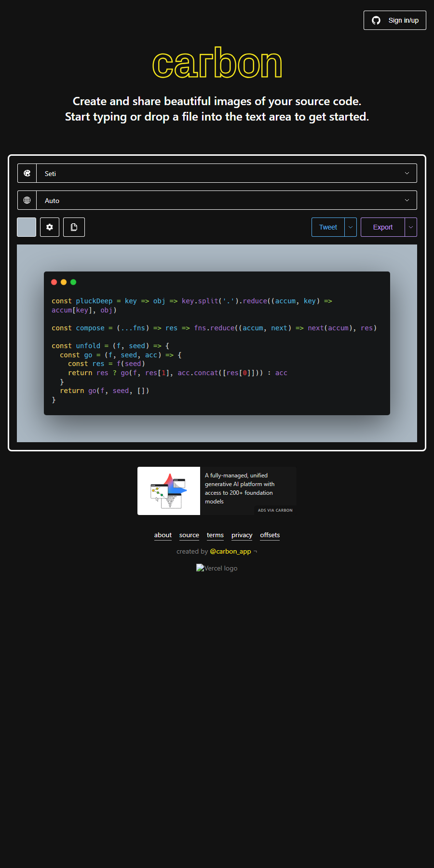Click the Export button
This screenshot has height=868, width=434.
(x=383, y=227)
